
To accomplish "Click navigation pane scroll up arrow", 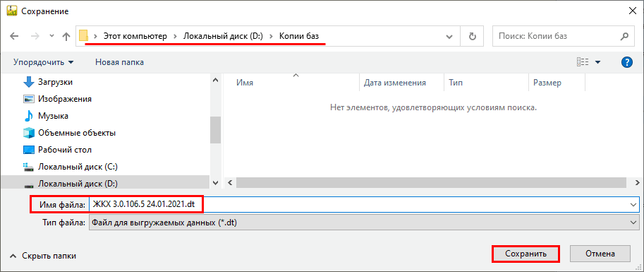I will click(x=216, y=81).
